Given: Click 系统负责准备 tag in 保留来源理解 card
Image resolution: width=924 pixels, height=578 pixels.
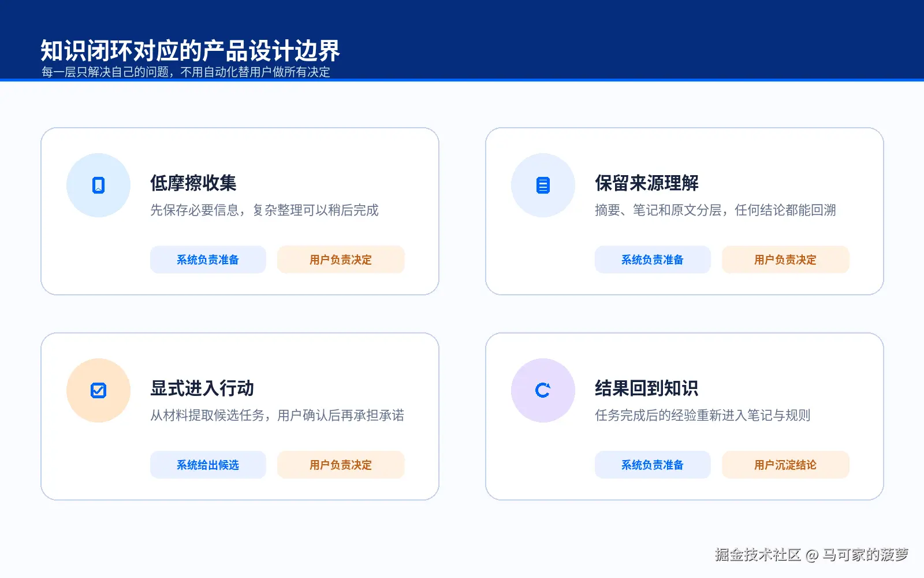Looking at the screenshot, I should (653, 260).
